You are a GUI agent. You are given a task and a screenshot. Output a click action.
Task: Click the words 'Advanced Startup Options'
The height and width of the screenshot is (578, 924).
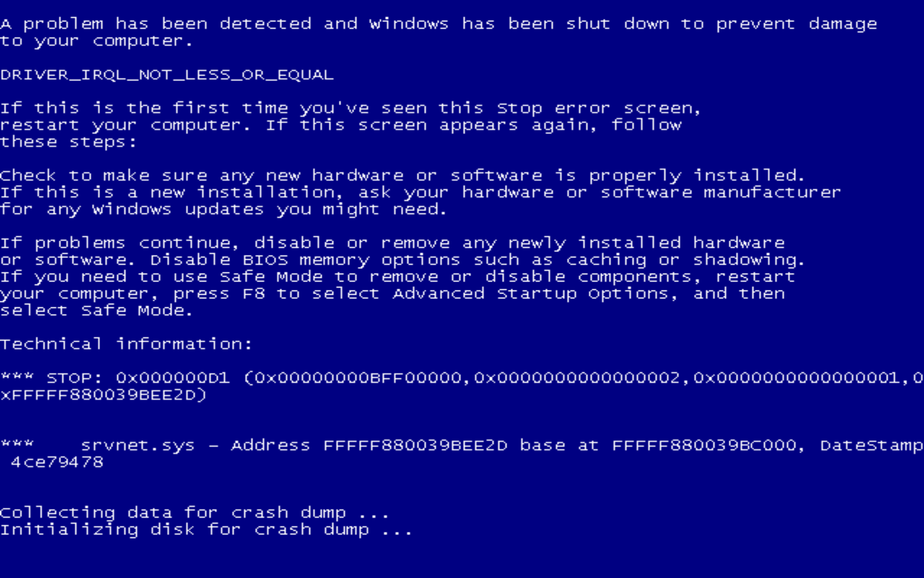(x=531, y=294)
